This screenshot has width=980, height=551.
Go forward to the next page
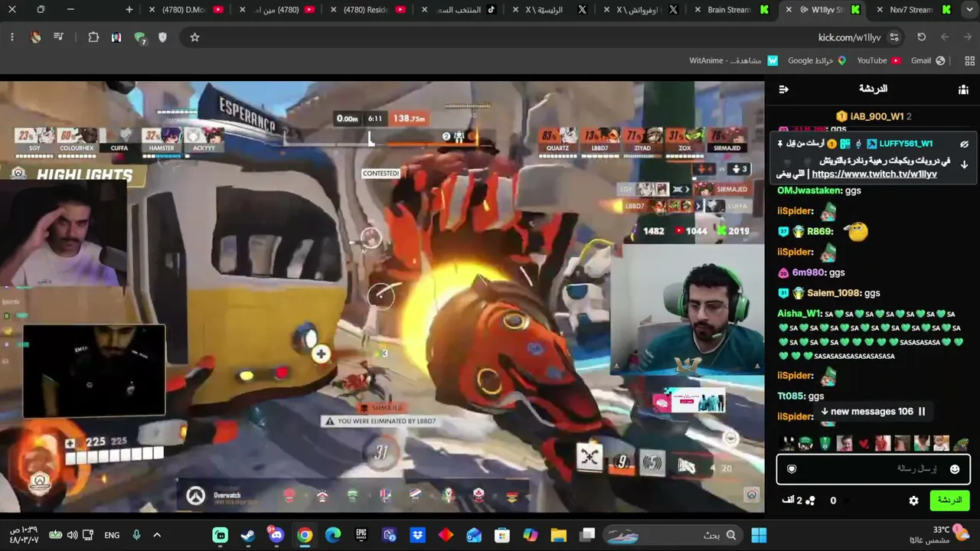tap(945, 37)
